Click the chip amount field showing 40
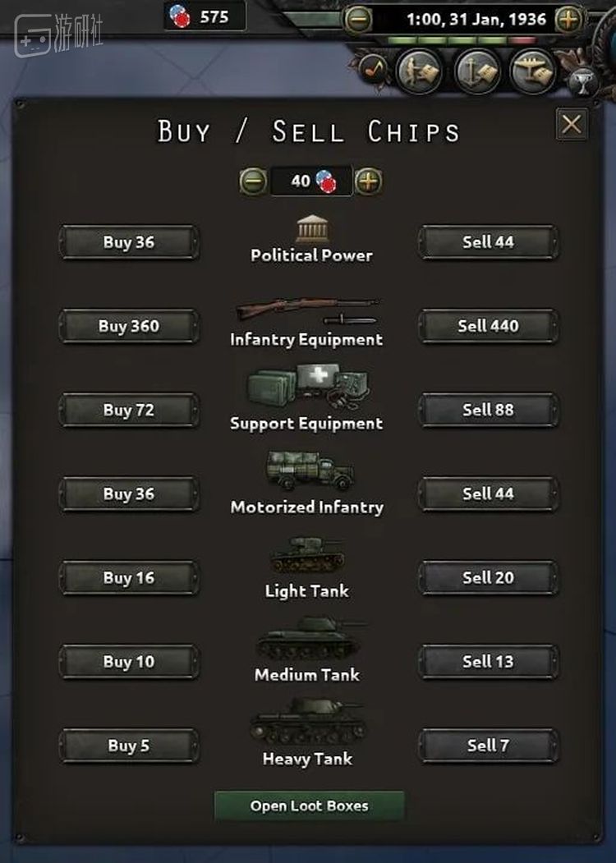Image resolution: width=616 pixels, height=863 pixels. (x=310, y=181)
